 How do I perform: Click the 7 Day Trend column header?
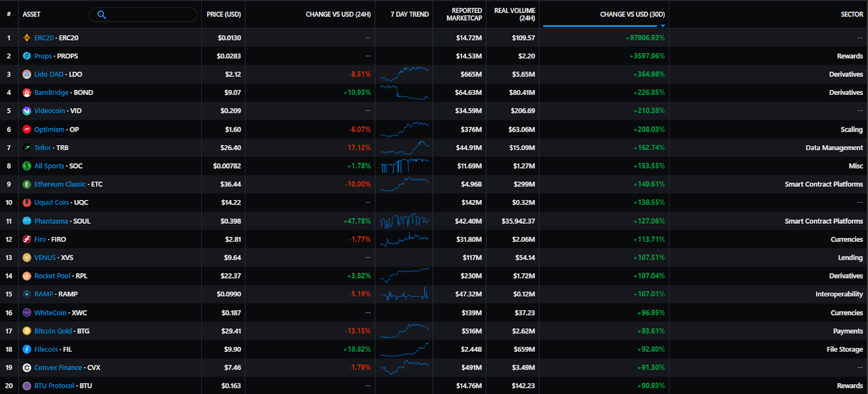410,15
